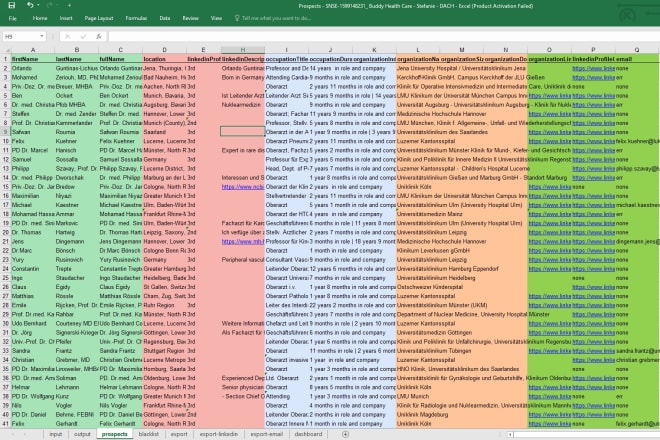The height and width of the screenshot is (440, 660).
Task: Click the Cancel (X) icon in formula bar
Action: click(x=67, y=37)
